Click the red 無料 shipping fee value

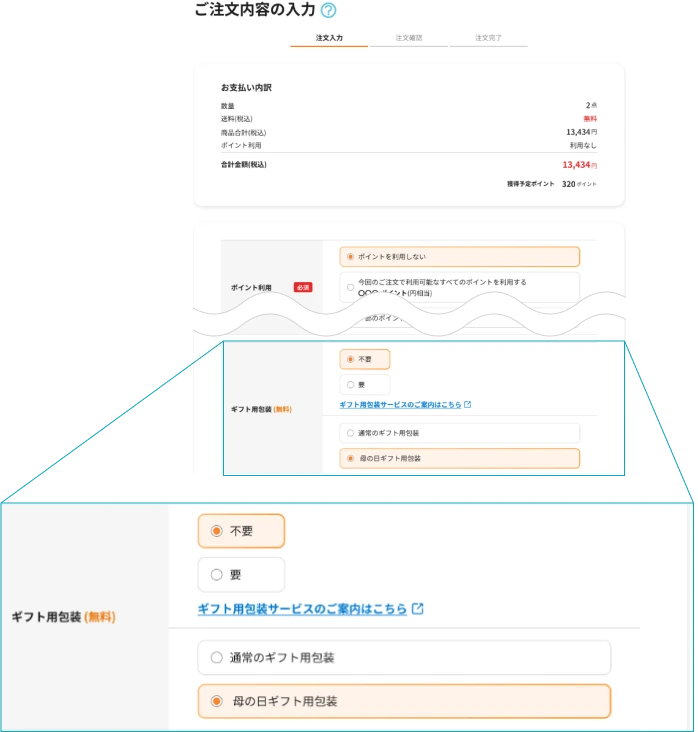592,119
